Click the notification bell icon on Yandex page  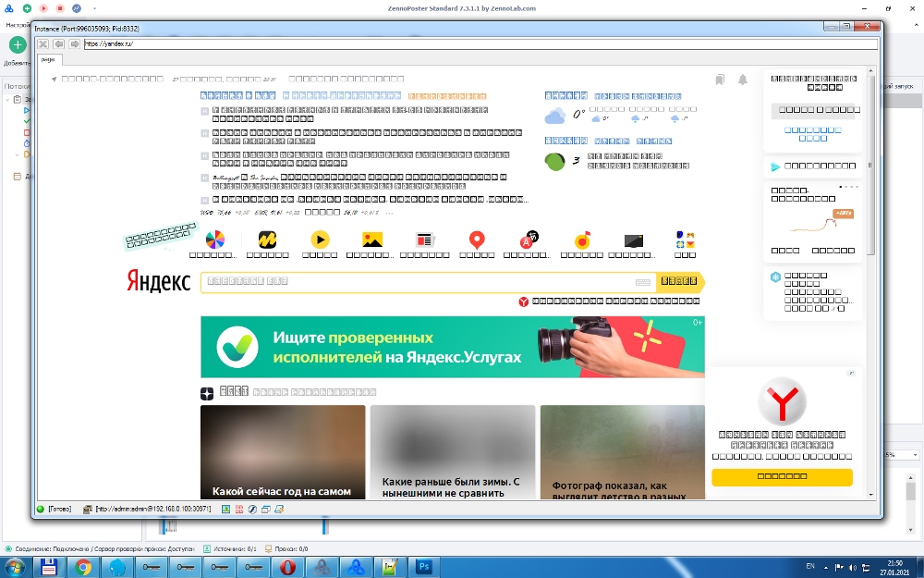tap(743, 80)
